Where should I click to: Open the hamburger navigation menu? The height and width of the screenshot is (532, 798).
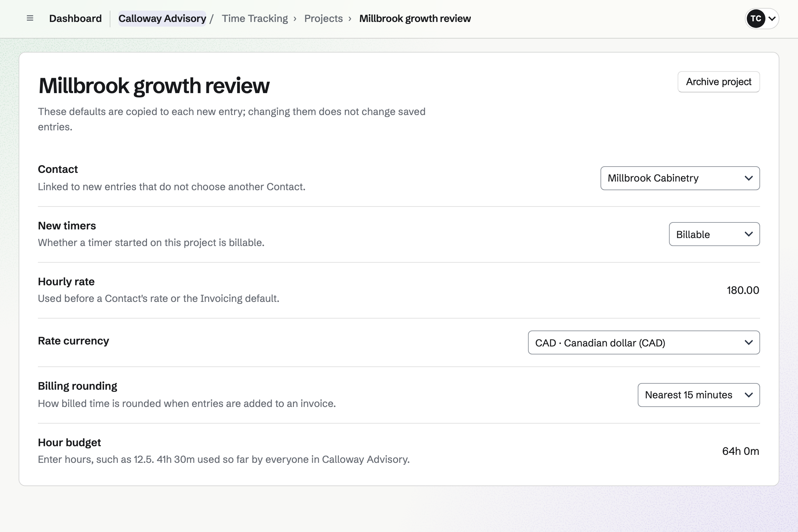coord(30,18)
